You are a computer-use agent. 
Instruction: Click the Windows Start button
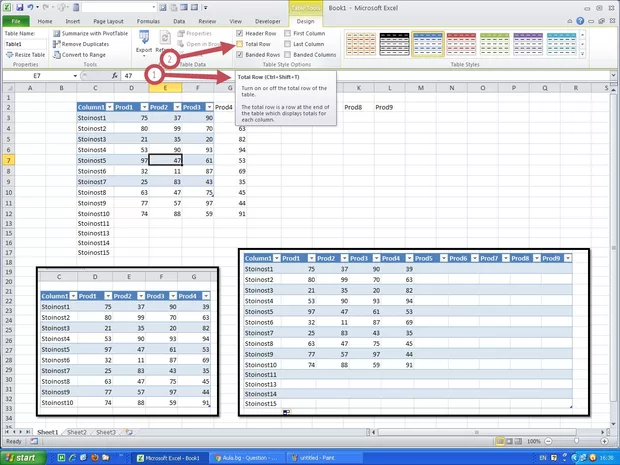(24, 457)
